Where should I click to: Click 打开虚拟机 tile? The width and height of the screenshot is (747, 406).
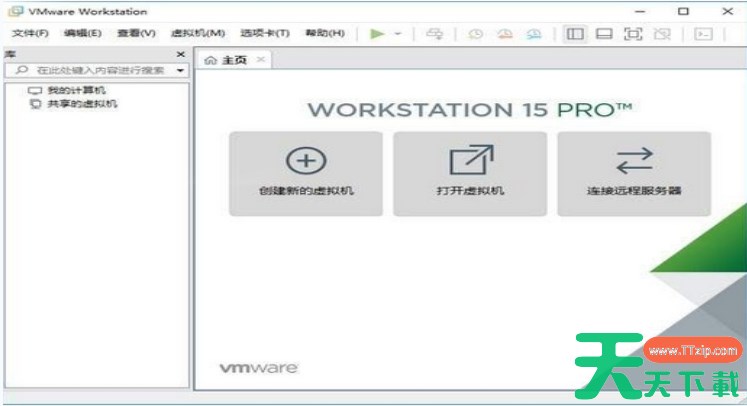tap(470, 174)
